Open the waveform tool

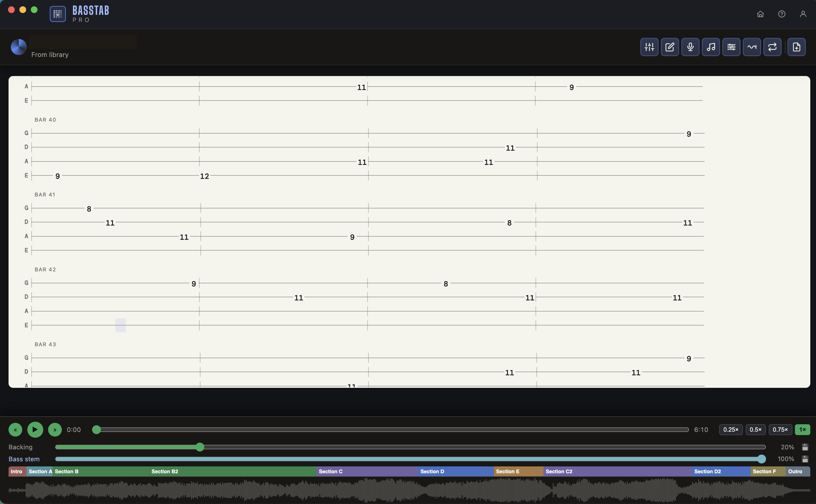tap(752, 47)
